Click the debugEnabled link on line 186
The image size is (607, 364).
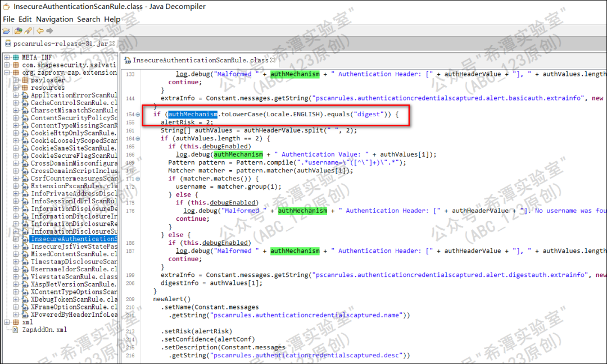[x=225, y=243]
